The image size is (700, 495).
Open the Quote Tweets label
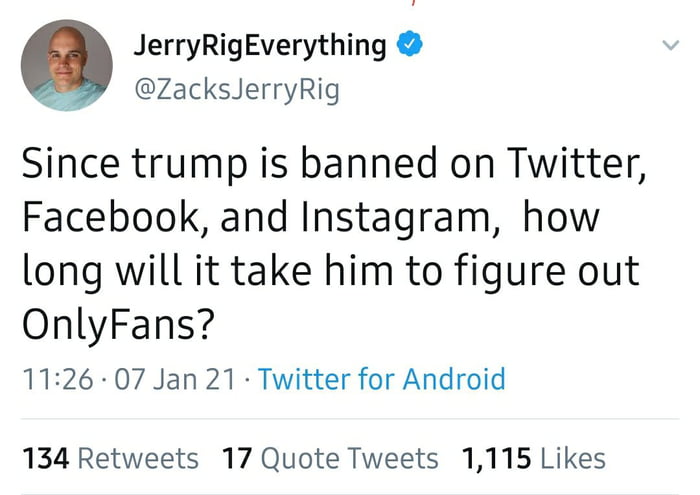point(349,458)
